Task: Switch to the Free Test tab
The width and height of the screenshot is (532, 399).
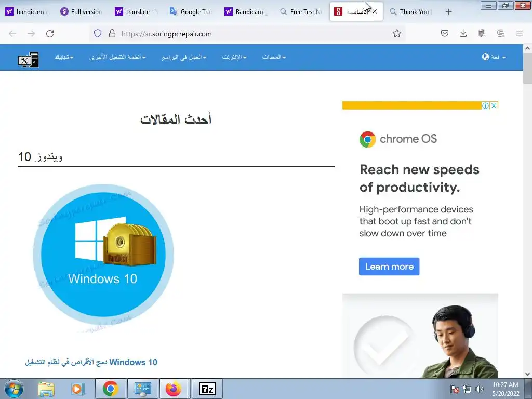Action: (x=301, y=12)
